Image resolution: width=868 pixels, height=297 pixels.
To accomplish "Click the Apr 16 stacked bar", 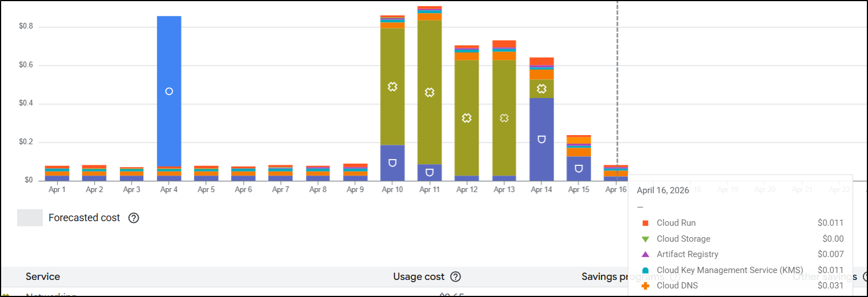I will 616,173.
